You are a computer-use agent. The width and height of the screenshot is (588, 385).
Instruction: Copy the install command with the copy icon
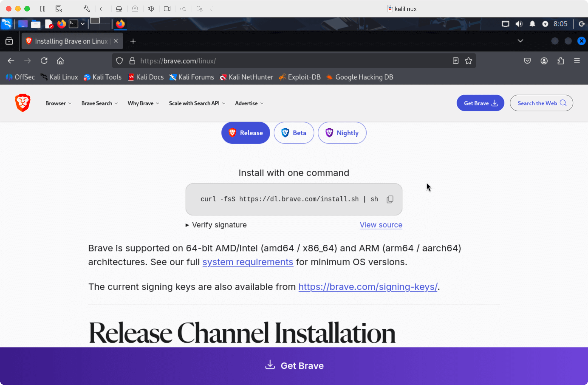[x=390, y=199]
